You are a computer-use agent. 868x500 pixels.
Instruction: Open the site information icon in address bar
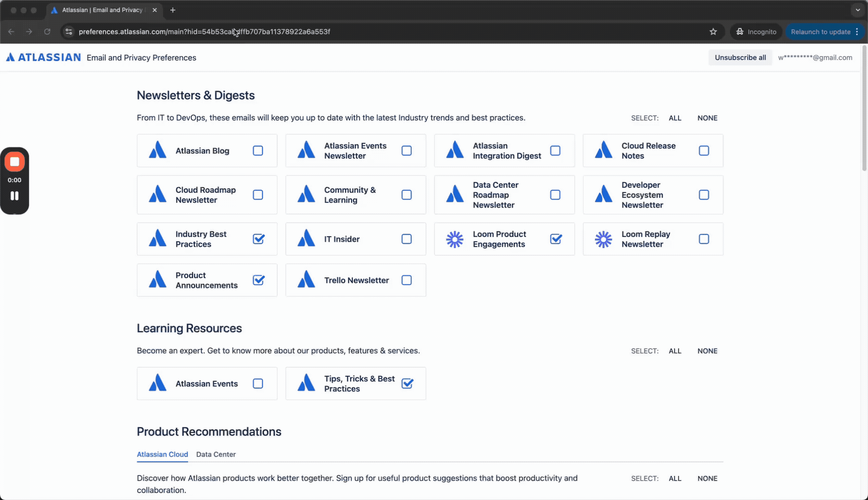click(x=69, y=31)
